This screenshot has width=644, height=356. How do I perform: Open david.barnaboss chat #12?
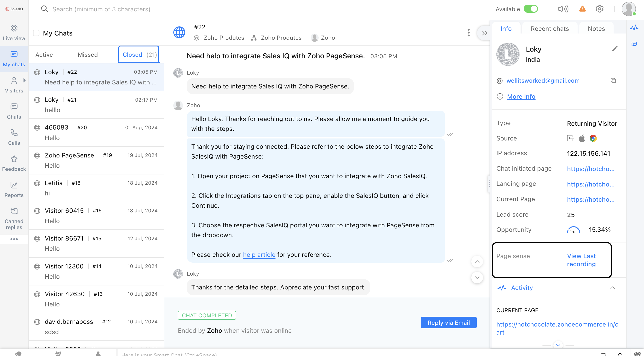[96, 327]
